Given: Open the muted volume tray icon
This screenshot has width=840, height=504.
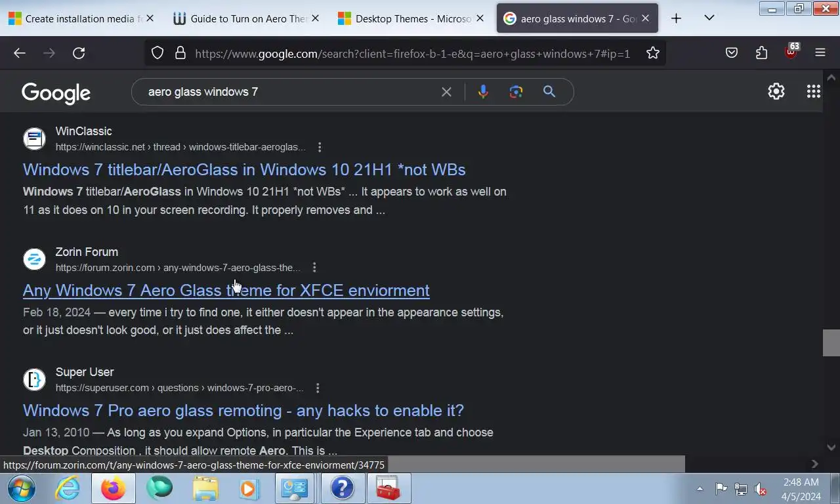Looking at the screenshot, I should (x=761, y=489).
